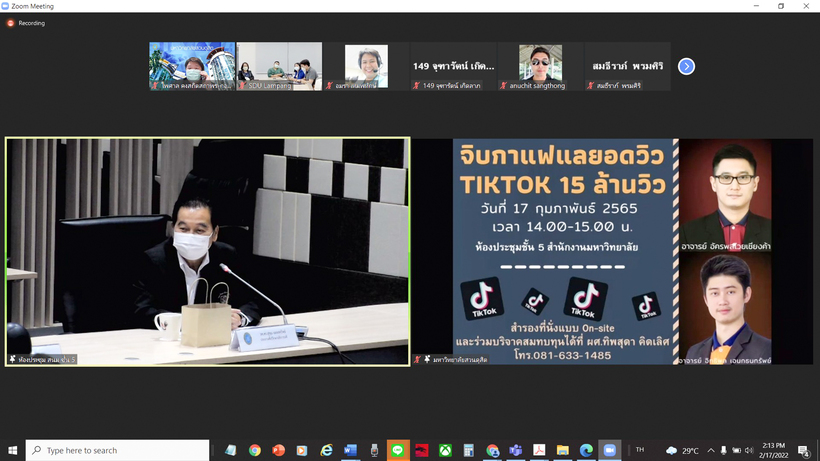Image resolution: width=820 pixels, height=461 pixels.
Task: Click the TikTok event poster video
Action: coord(612,251)
